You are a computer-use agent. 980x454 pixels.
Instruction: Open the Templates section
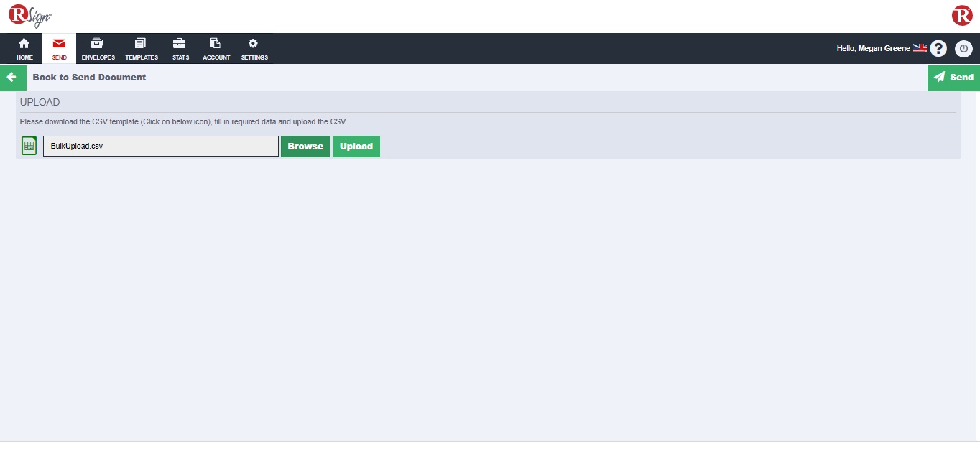click(141, 48)
